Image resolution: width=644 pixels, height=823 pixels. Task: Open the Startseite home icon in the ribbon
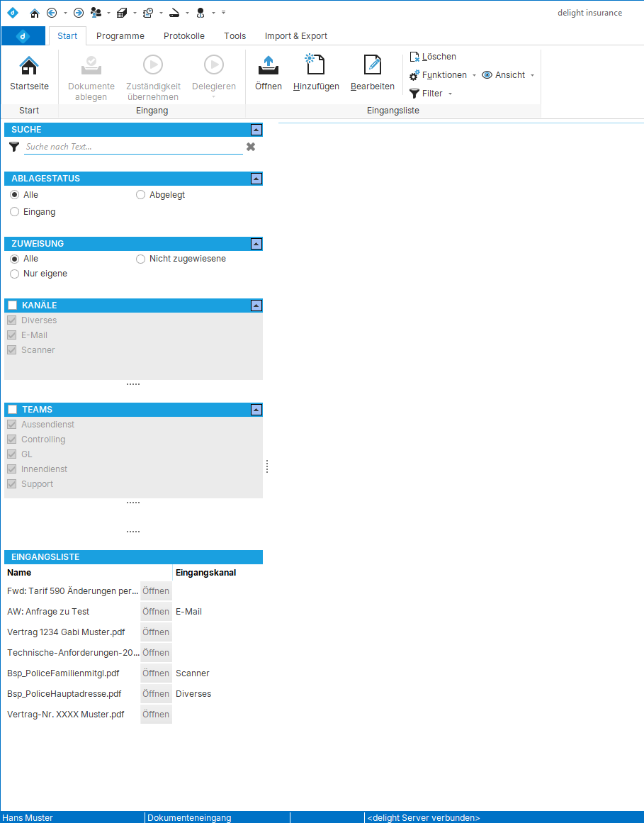click(29, 65)
